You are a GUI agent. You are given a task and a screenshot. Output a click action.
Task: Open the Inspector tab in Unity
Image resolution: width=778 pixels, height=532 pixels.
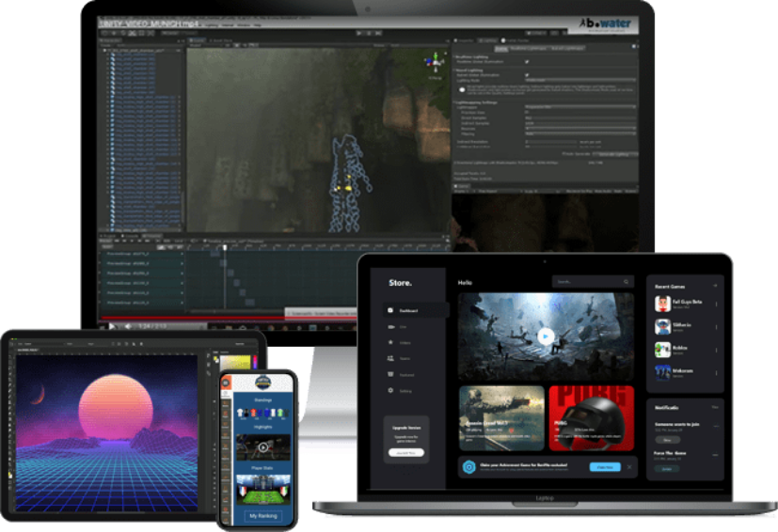(466, 40)
